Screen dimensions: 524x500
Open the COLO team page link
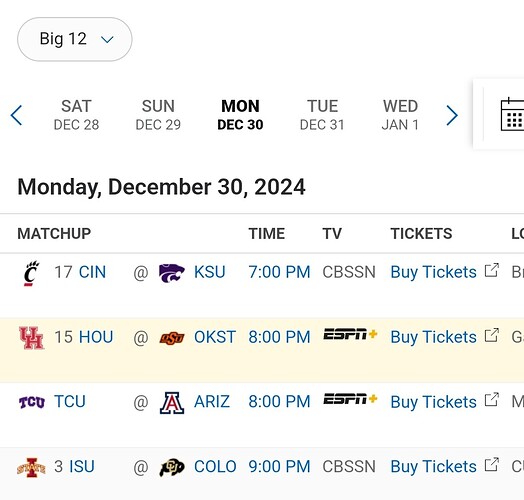[x=215, y=466]
